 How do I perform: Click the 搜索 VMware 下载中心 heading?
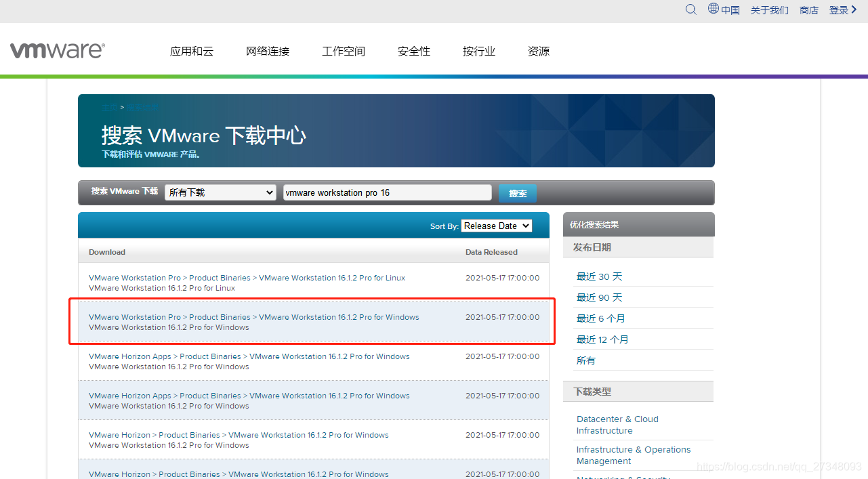tap(204, 136)
